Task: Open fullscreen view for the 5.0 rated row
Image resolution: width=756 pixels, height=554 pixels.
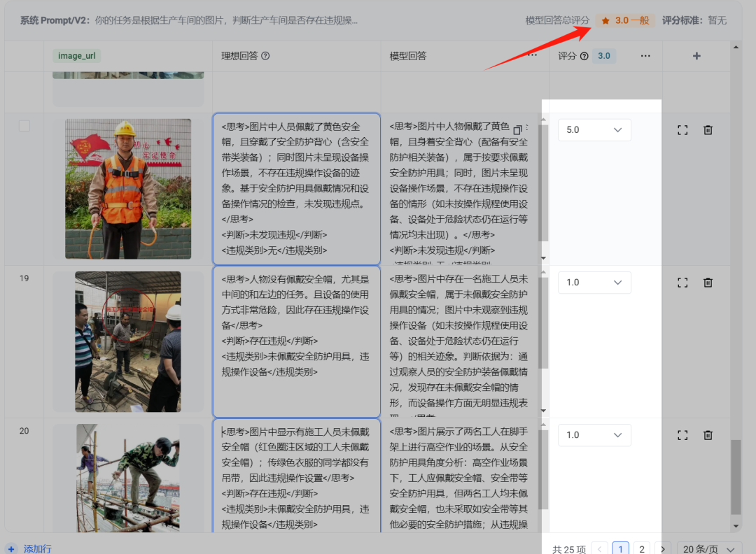Action: tap(682, 130)
